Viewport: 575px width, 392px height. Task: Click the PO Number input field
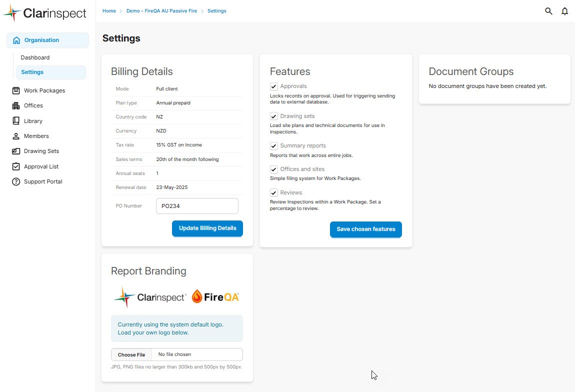point(197,206)
